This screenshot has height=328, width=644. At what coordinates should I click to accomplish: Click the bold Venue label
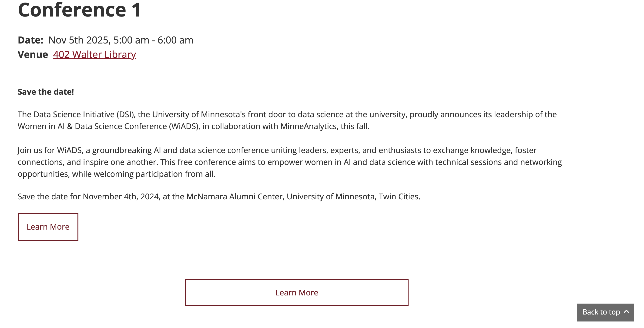pos(33,54)
